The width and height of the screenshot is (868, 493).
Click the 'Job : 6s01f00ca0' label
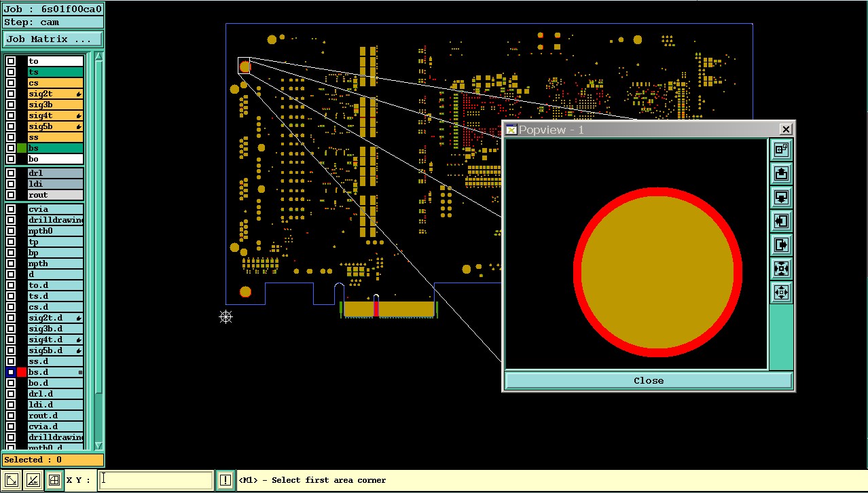[x=53, y=10]
